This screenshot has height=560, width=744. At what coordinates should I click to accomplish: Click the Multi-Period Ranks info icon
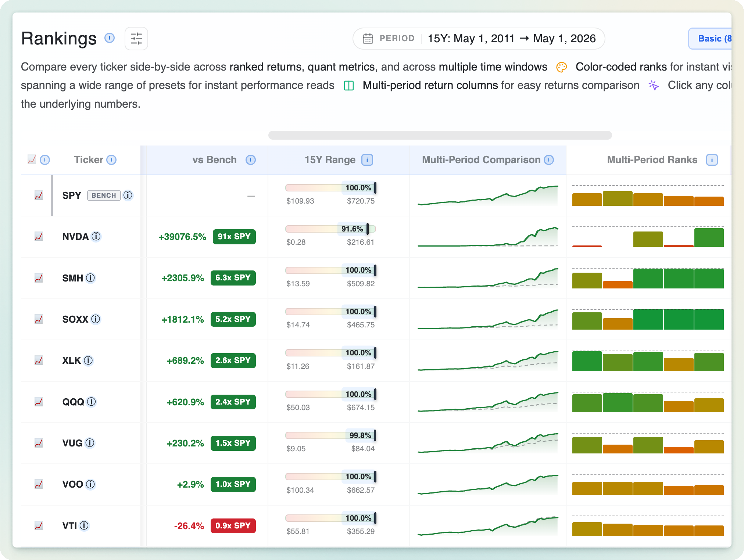point(712,160)
